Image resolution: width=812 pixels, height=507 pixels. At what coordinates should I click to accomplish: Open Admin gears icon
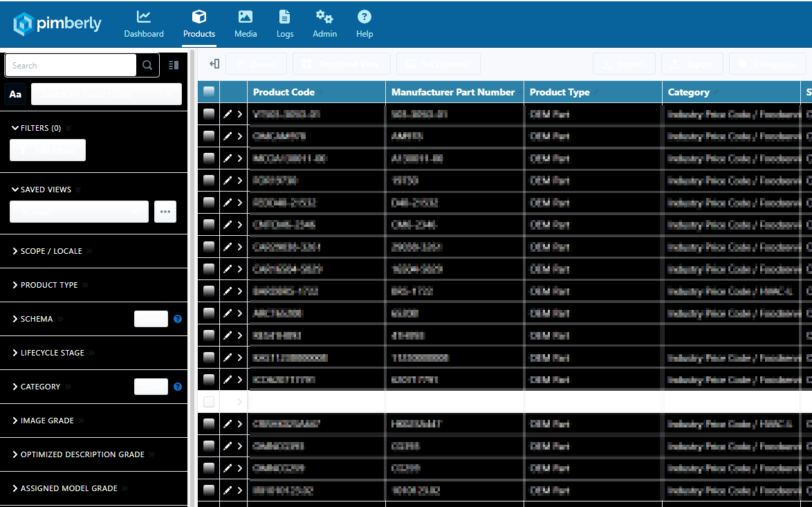pyautogui.click(x=324, y=17)
